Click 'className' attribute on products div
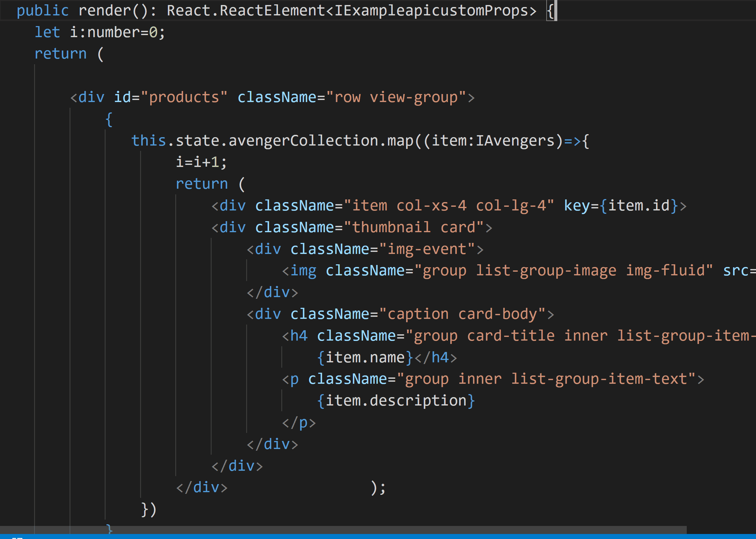Image resolution: width=756 pixels, height=539 pixels. [277, 97]
